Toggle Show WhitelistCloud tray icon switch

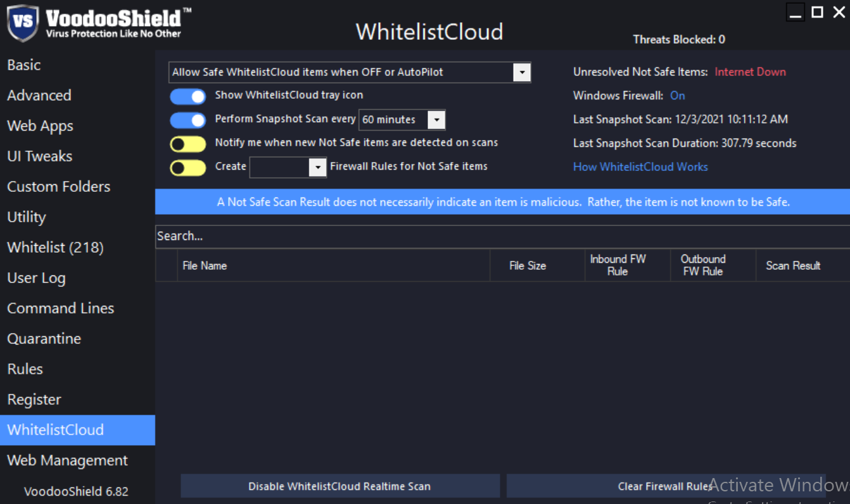pos(187,96)
